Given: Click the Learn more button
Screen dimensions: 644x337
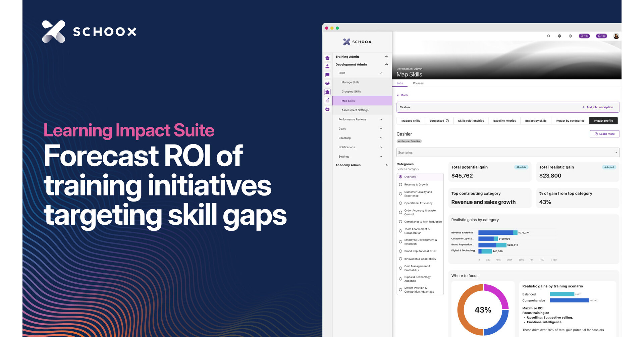Looking at the screenshot, I should tap(604, 134).
